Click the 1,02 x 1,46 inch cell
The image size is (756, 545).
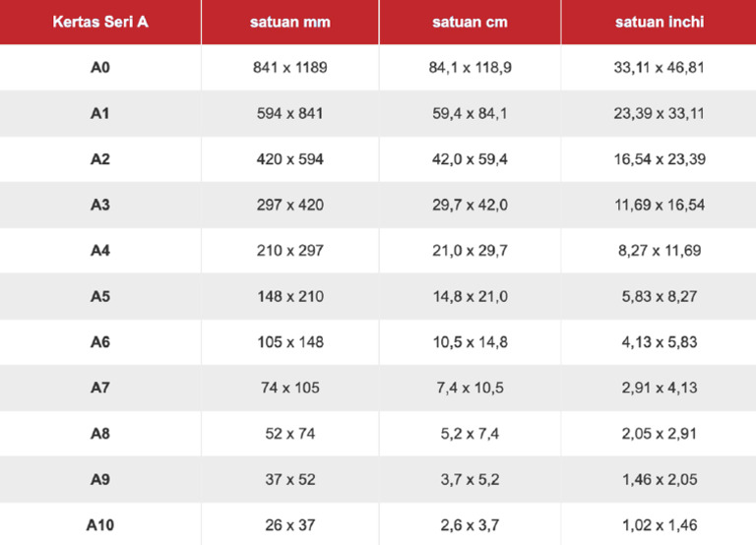660,524
